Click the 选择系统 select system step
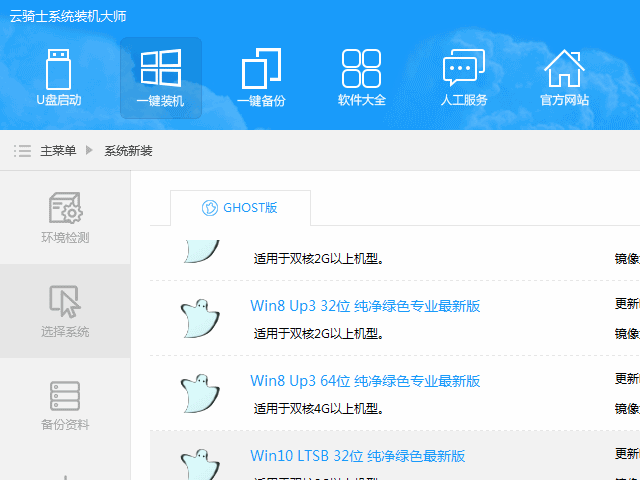The width and height of the screenshot is (640, 480). (65, 311)
